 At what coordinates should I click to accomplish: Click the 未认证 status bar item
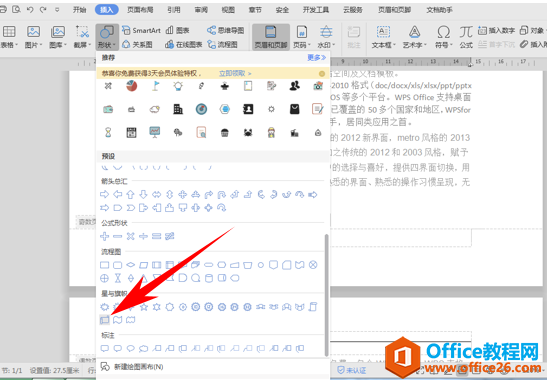(x=352, y=370)
